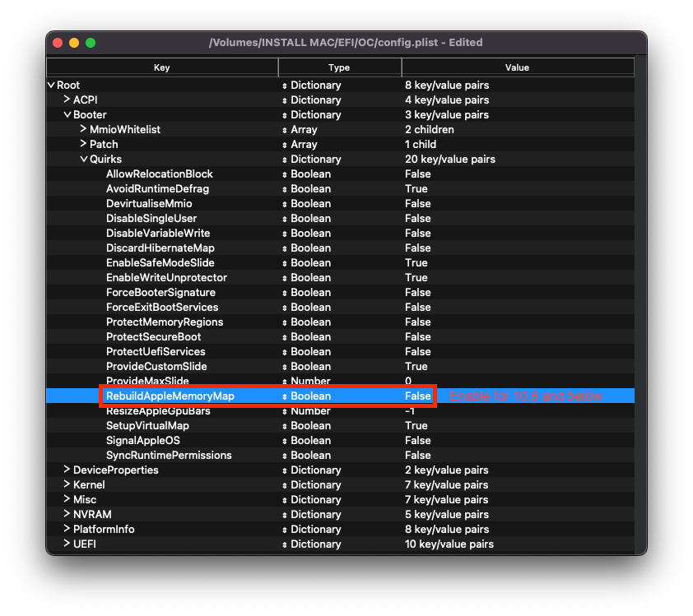
Task: Open type stepper for AvoidRuntimeDefrag
Action: pyautogui.click(x=285, y=189)
